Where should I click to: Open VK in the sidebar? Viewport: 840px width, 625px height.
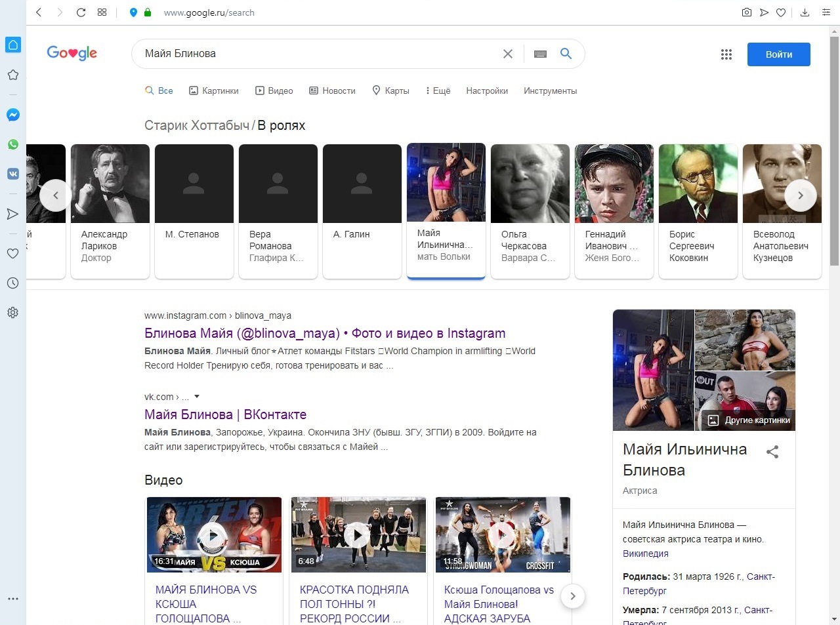tap(12, 174)
